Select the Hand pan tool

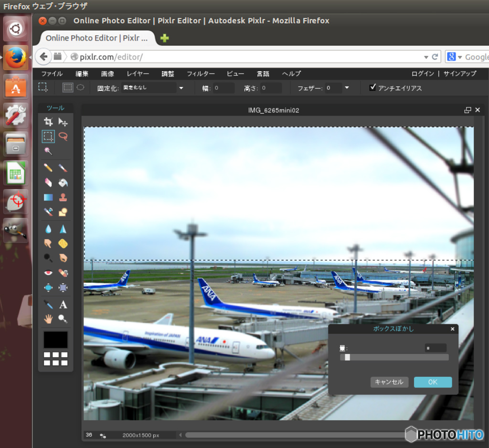[48, 319]
